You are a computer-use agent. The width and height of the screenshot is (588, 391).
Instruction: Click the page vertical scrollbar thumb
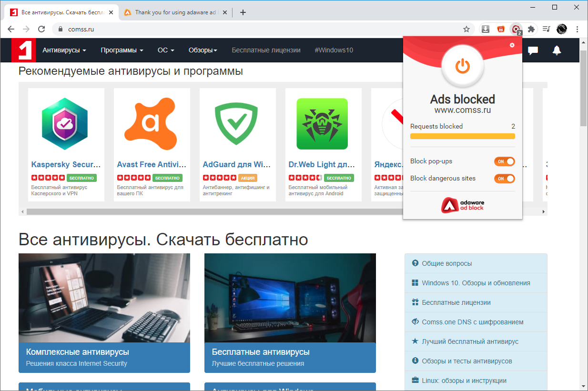pyautogui.click(x=583, y=87)
